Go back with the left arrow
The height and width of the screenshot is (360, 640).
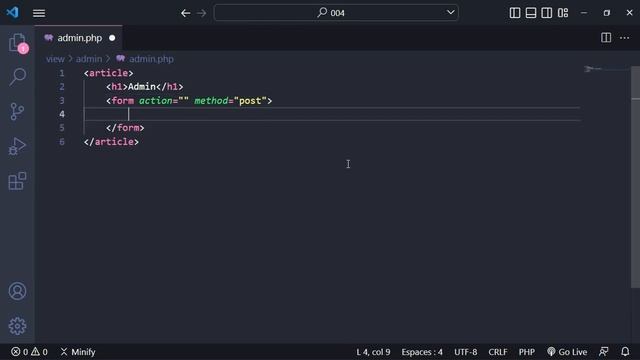click(186, 13)
